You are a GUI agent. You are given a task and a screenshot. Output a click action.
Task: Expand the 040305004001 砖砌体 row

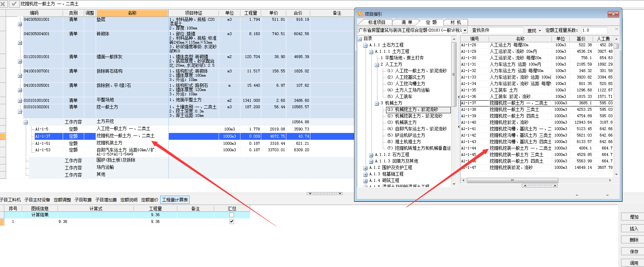20,43
